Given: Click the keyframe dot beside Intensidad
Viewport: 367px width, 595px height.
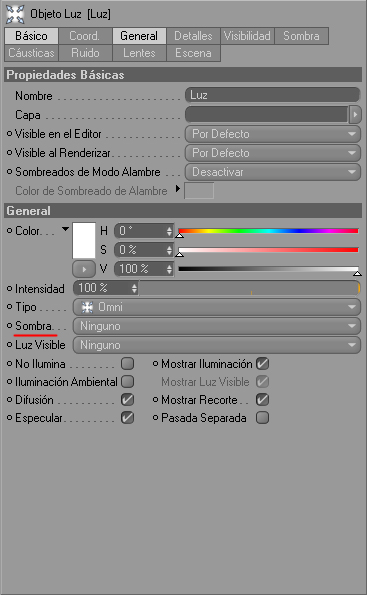Looking at the screenshot, I should (10, 289).
